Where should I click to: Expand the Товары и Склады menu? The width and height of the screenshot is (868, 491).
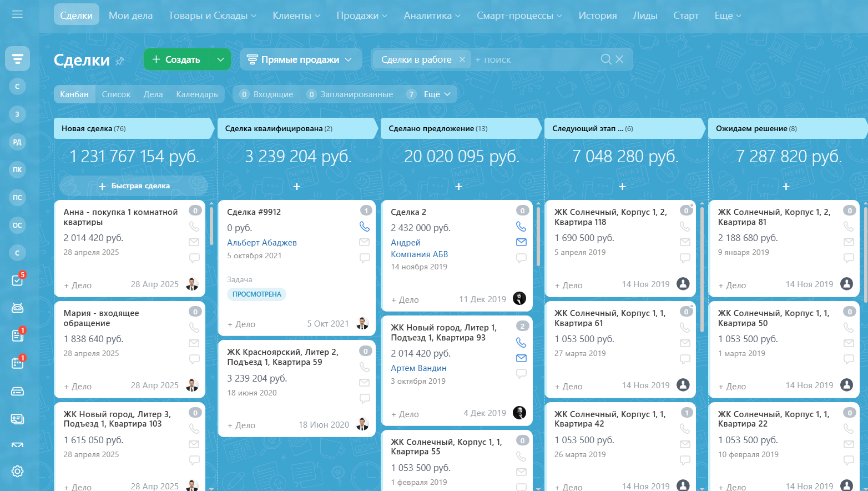(x=213, y=16)
